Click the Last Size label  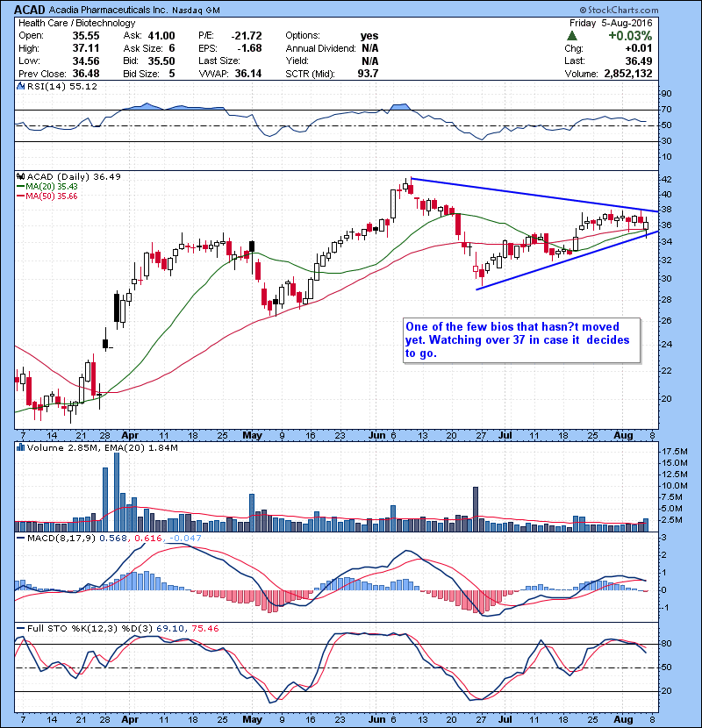click(219, 61)
